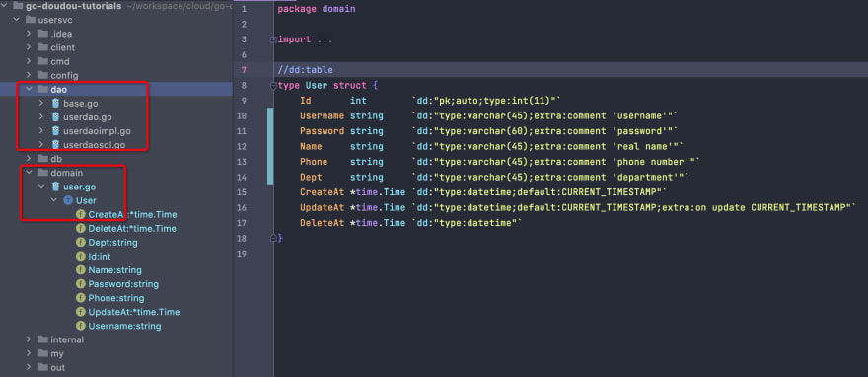The width and height of the screenshot is (868, 377).
Task: Click the internal folder icon
Action: [42, 339]
